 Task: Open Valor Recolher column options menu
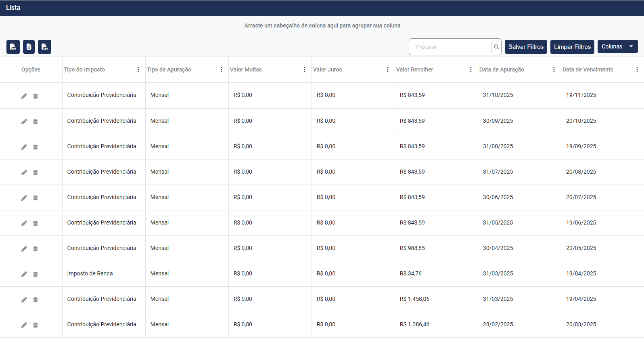470,69
